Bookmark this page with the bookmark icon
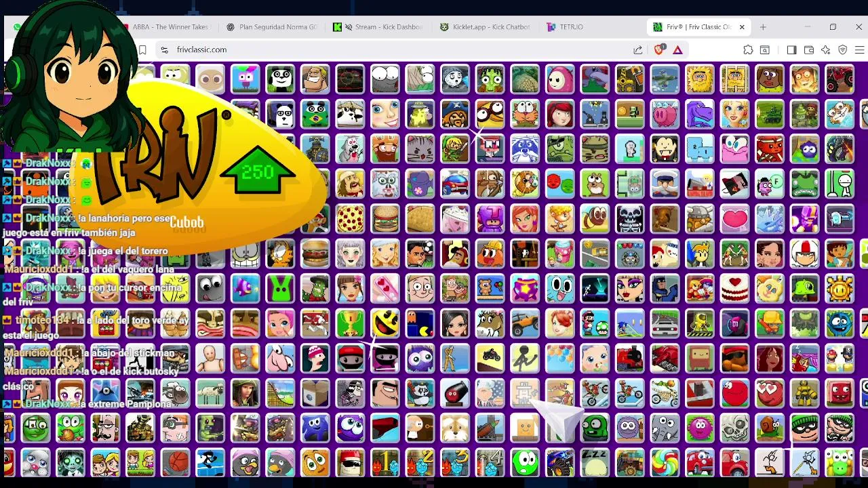Image resolution: width=868 pixels, height=488 pixels. pos(142,49)
